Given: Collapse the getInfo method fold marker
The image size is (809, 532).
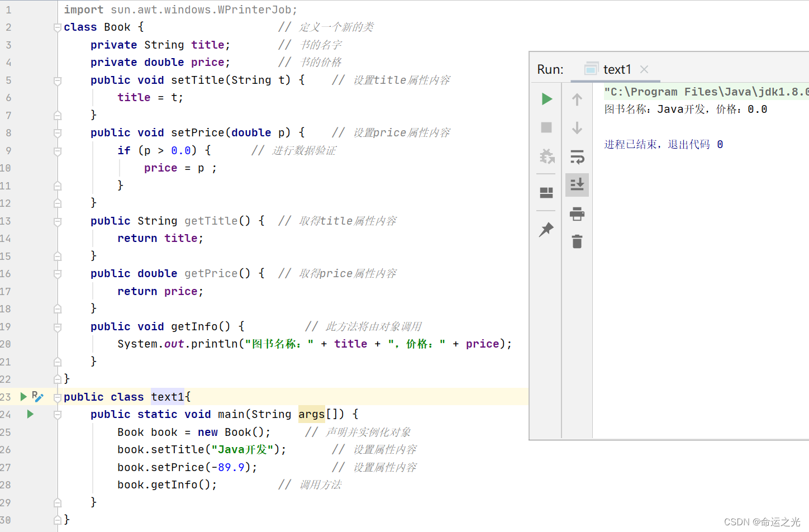Looking at the screenshot, I should click(58, 327).
